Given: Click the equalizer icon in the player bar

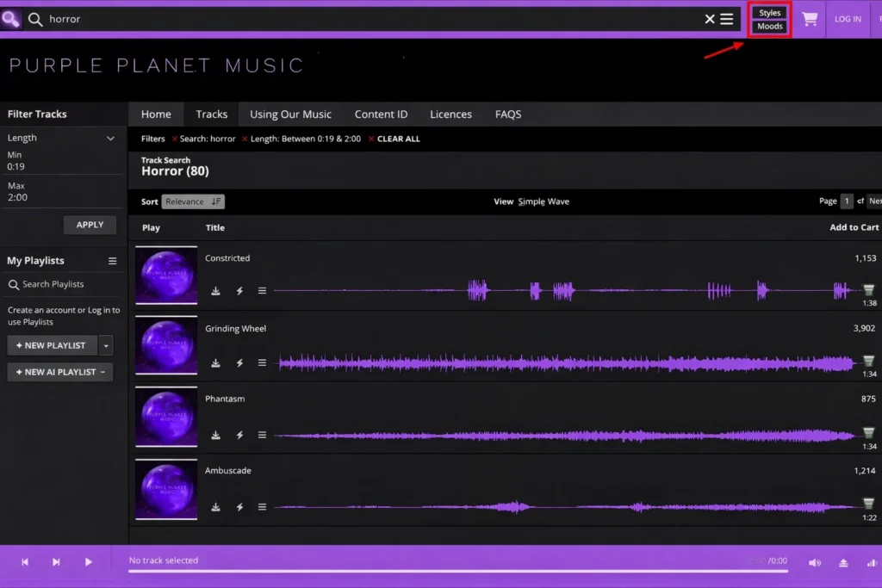Looking at the screenshot, I should click(x=873, y=561).
